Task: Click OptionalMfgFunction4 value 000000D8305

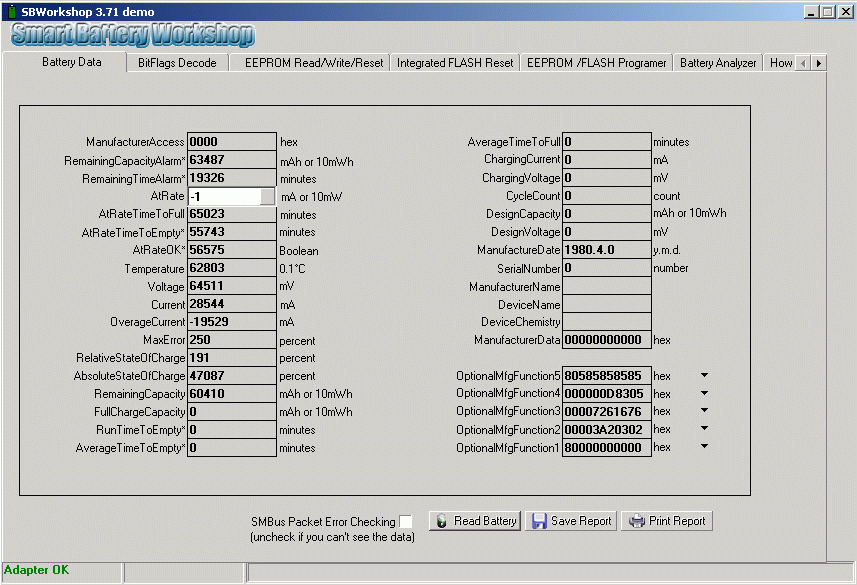Action: pos(607,394)
